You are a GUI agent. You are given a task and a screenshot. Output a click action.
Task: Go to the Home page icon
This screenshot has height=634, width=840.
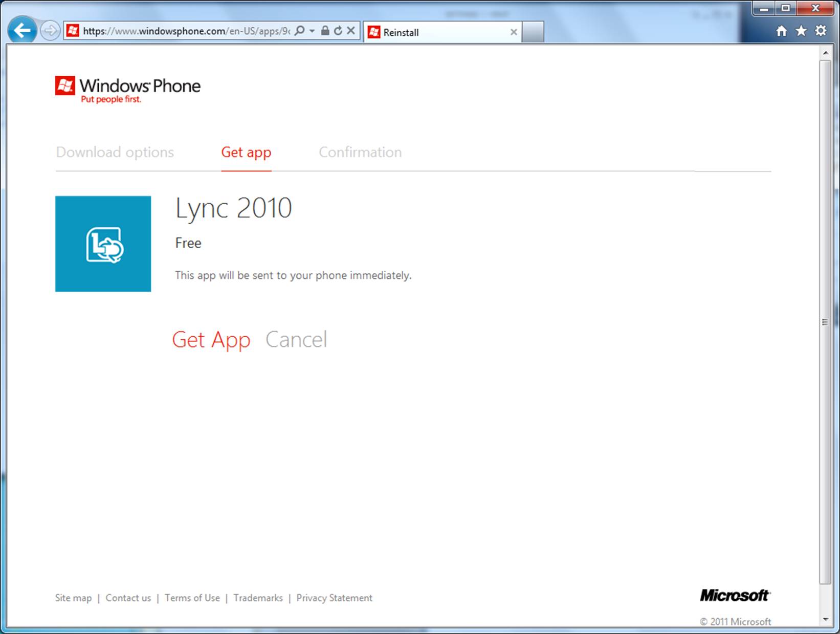coord(781,31)
